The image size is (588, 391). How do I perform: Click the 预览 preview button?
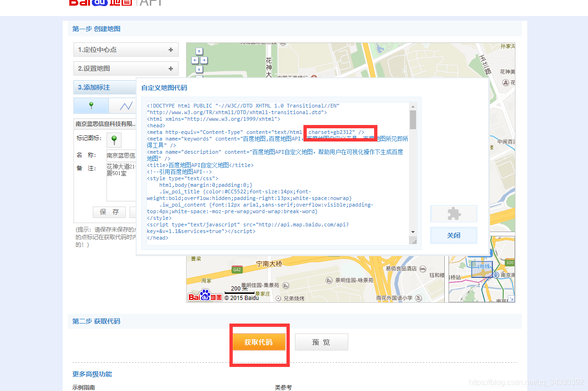(x=321, y=342)
